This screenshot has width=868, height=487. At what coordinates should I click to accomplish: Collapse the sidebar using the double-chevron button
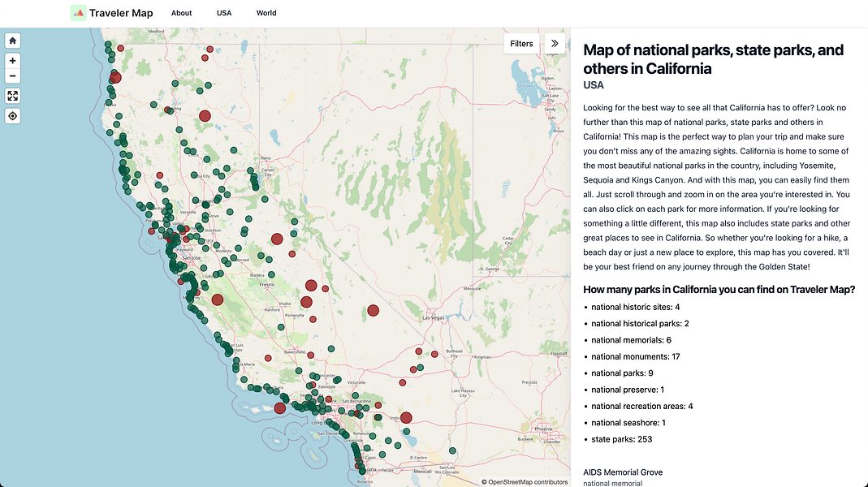click(x=555, y=43)
